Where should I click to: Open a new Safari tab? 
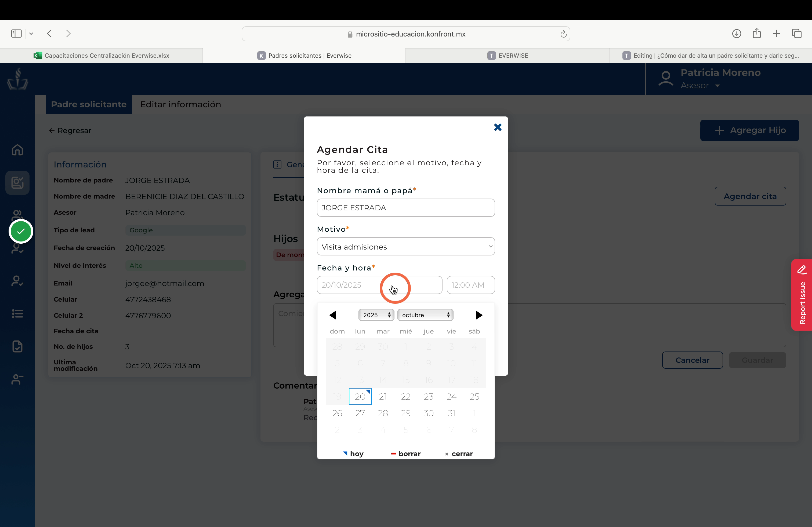point(776,33)
